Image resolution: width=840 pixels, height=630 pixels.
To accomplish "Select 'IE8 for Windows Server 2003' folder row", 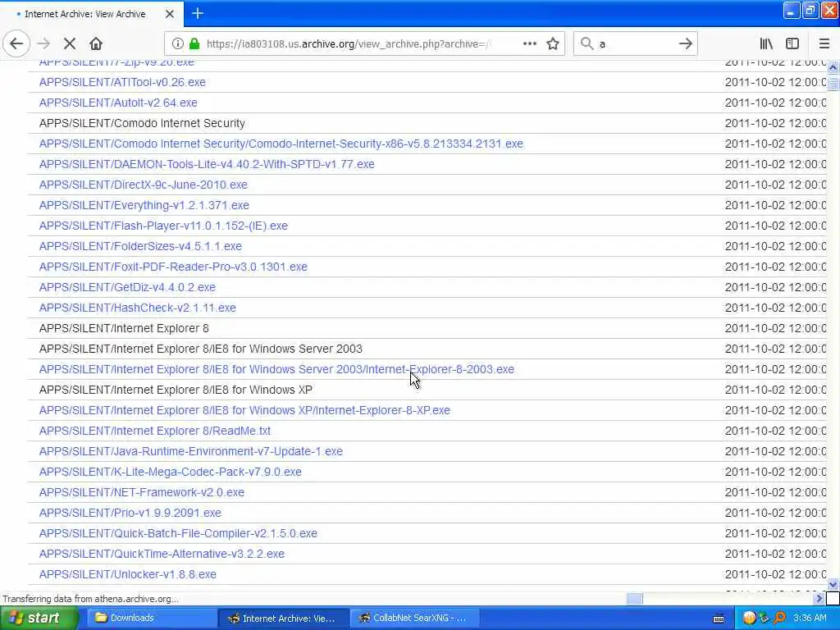I will coord(200,349).
